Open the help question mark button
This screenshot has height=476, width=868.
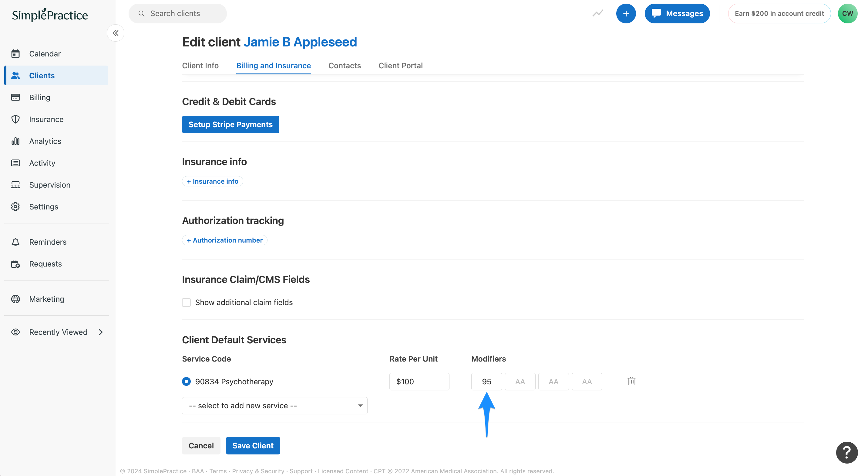click(x=847, y=452)
